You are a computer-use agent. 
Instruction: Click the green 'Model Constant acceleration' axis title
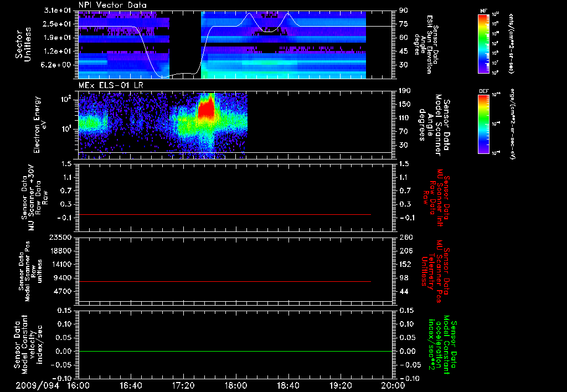click(x=442, y=344)
